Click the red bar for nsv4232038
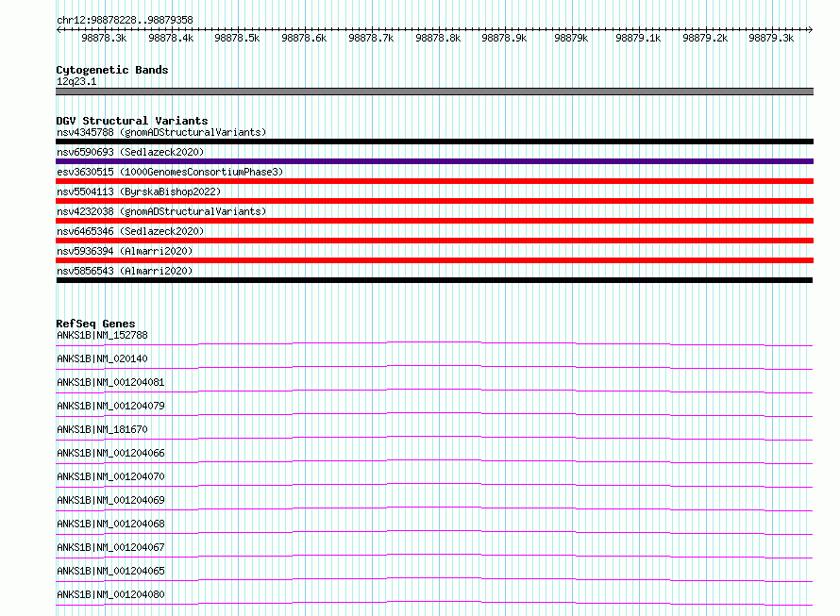Viewport: 840px width, 616px height. tap(434, 221)
